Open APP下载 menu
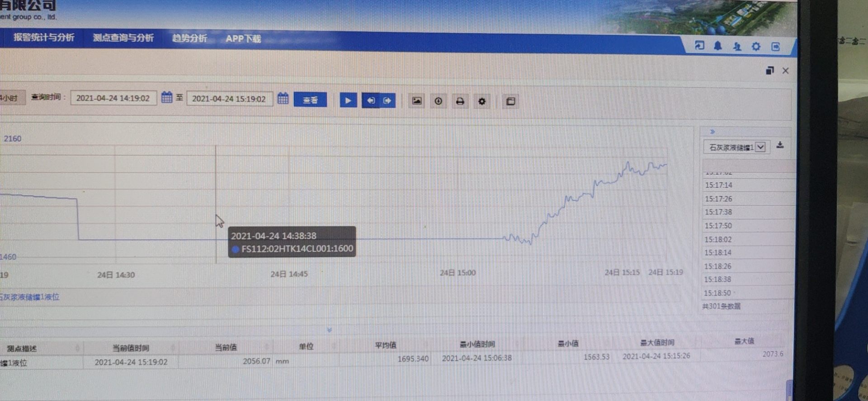The height and width of the screenshot is (401, 868). click(x=243, y=38)
